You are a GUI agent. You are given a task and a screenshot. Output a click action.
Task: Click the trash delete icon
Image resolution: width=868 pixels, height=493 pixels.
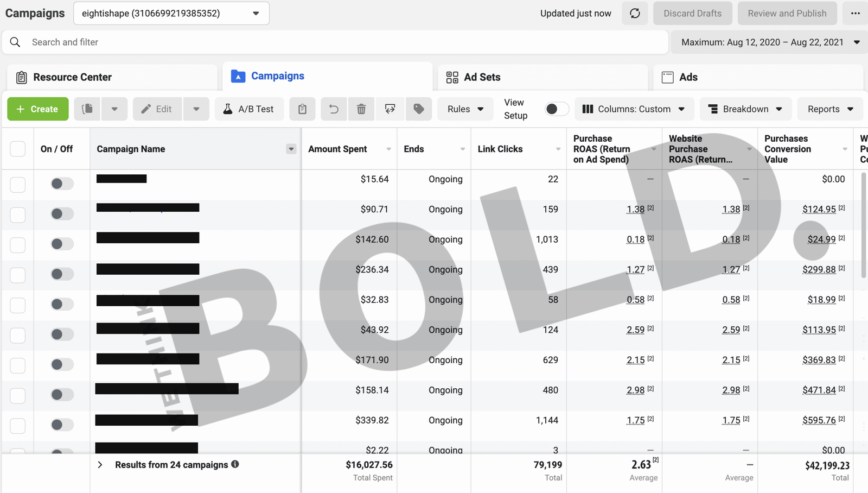[361, 109]
